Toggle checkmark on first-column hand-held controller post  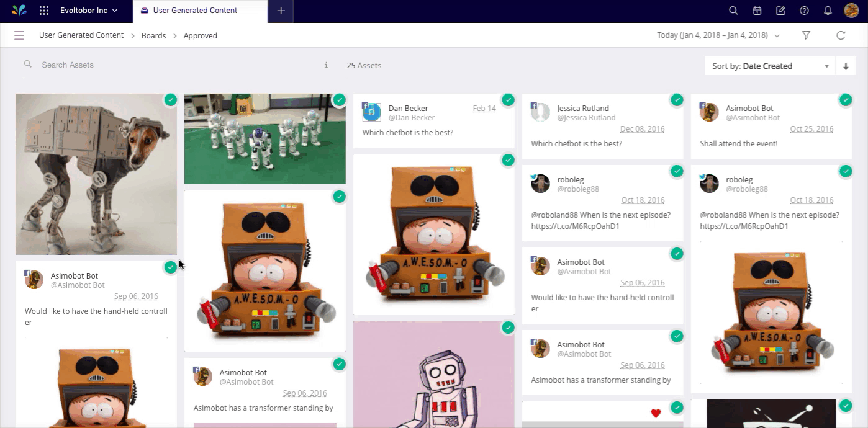[x=170, y=267]
